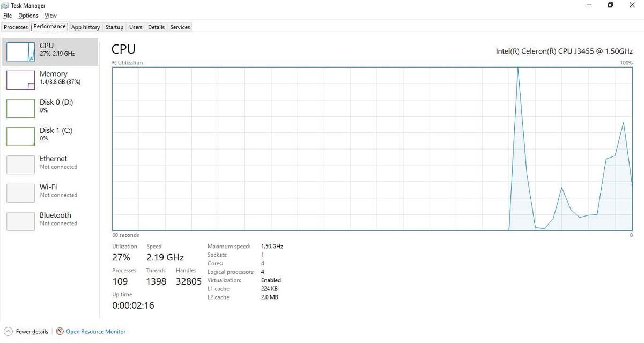
Task: Select the Memory mini graph thumbnail
Action: pyautogui.click(x=20, y=79)
